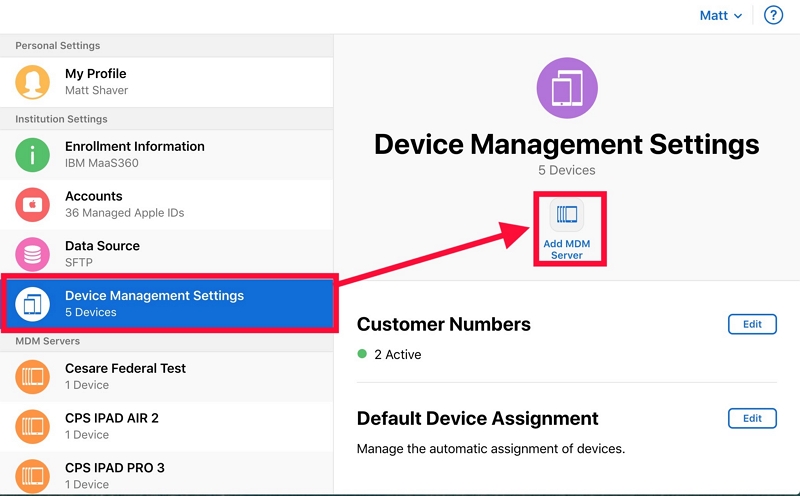Open the CPS IPAD PRO 3 label
This screenshot has width=800, height=496.
[115, 467]
